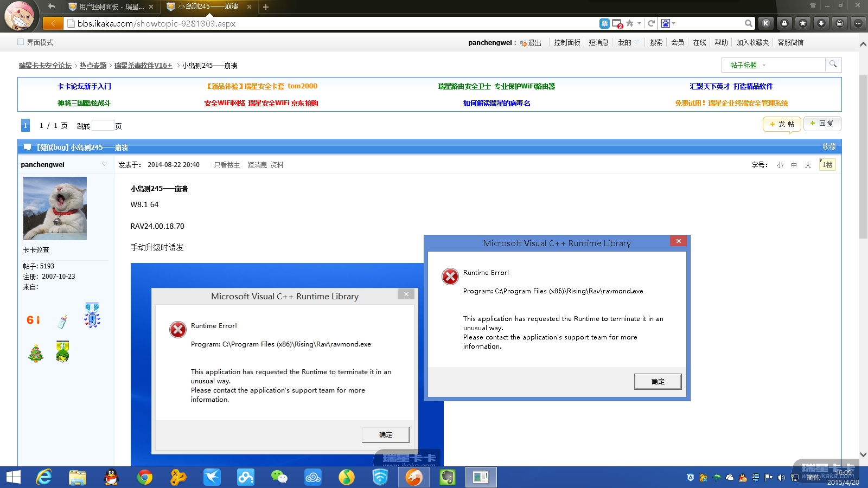Click the magnifier icon in the browser search box
The width and height of the screenshot is (868, 488).
[x=749, y=23]
